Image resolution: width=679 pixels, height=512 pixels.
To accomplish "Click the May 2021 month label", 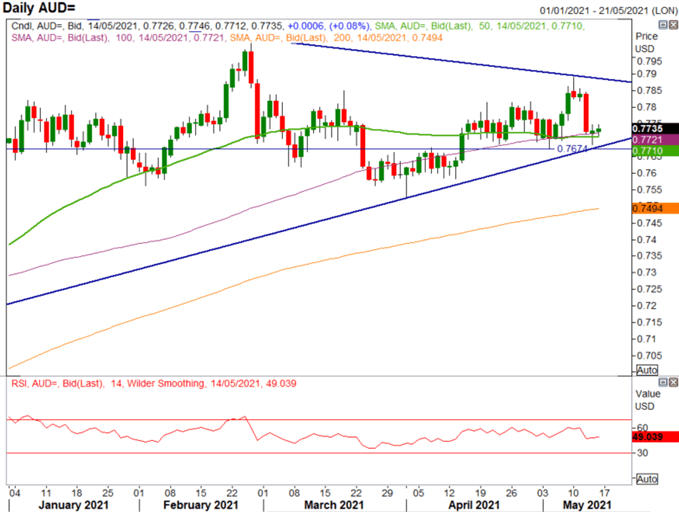I will (x=587, y=505).
